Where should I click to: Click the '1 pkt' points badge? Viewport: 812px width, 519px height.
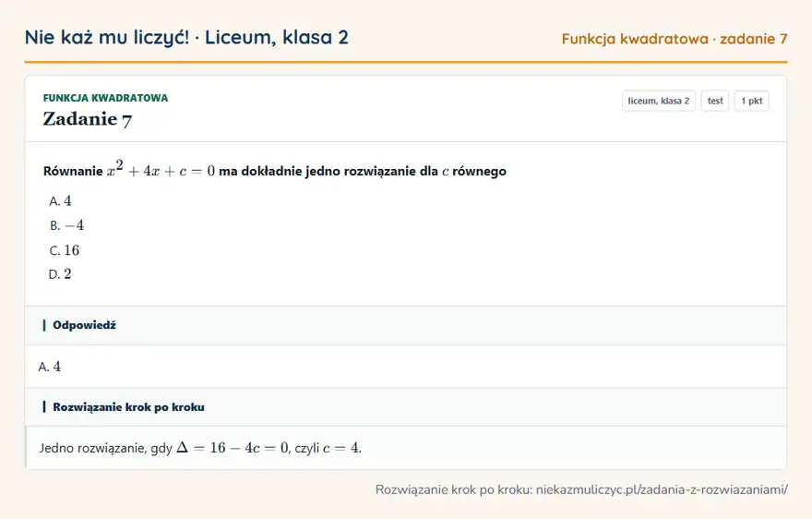751,101
